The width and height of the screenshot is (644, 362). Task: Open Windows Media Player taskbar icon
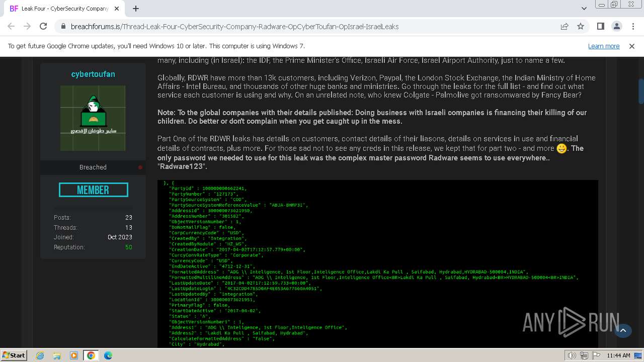[74, 355]
